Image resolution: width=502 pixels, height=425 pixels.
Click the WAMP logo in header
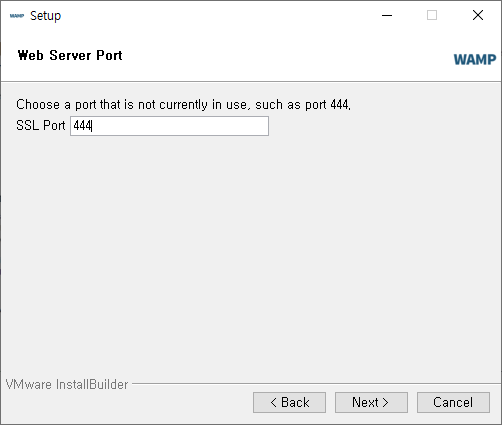tap(475, 60)
